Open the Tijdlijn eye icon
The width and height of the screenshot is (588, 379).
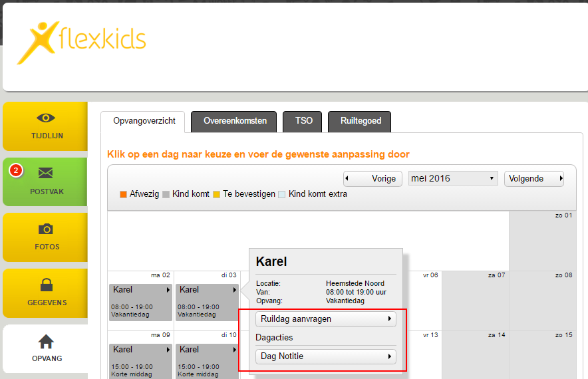click(x=45, y=118)
